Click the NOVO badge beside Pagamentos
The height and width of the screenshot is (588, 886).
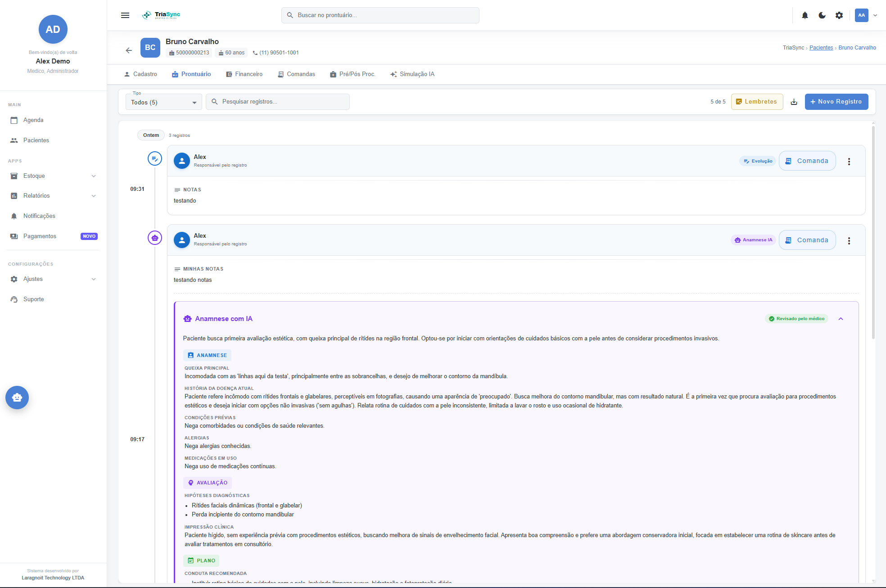[x=89, y=236]
